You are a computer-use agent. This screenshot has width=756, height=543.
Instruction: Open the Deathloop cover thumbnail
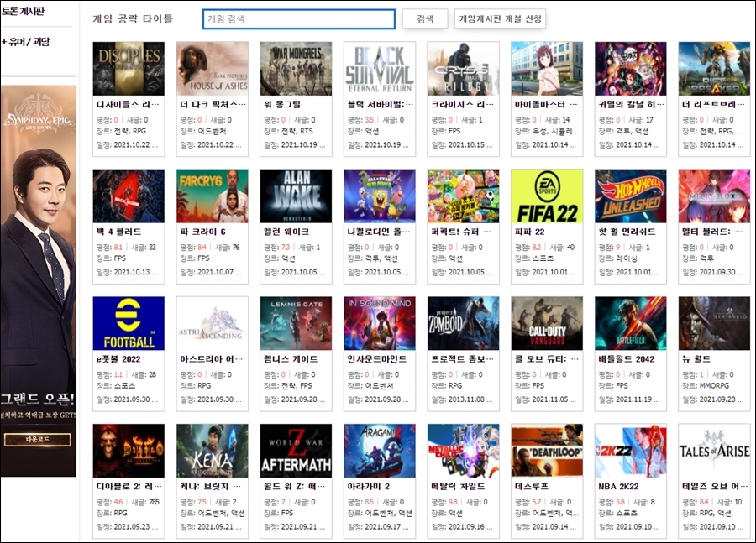pos(547,451)
